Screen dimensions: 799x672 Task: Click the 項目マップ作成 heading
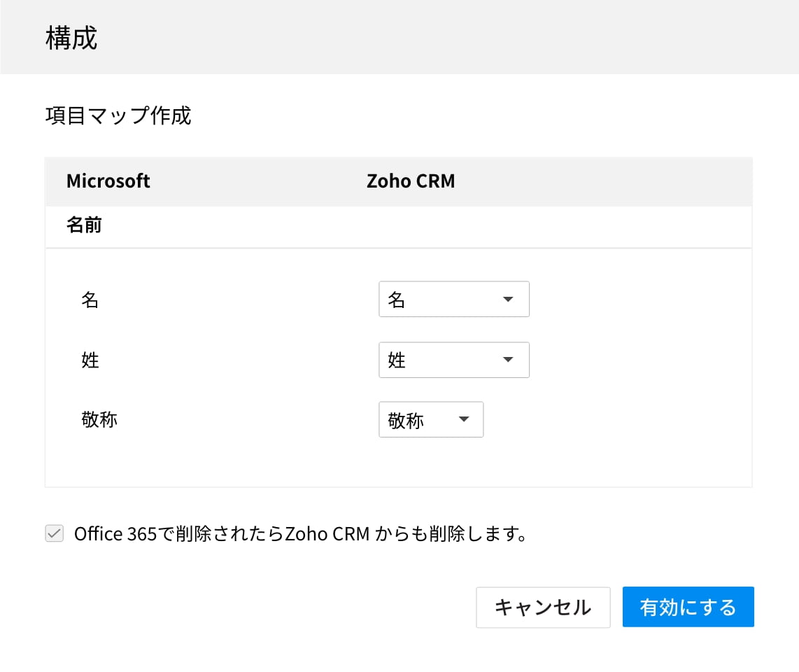pyautogui.click(x=118, y=115)
